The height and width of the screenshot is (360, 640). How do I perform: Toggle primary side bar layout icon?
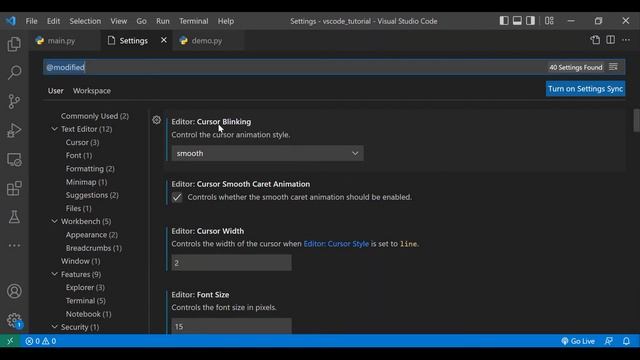pos(504,21)
